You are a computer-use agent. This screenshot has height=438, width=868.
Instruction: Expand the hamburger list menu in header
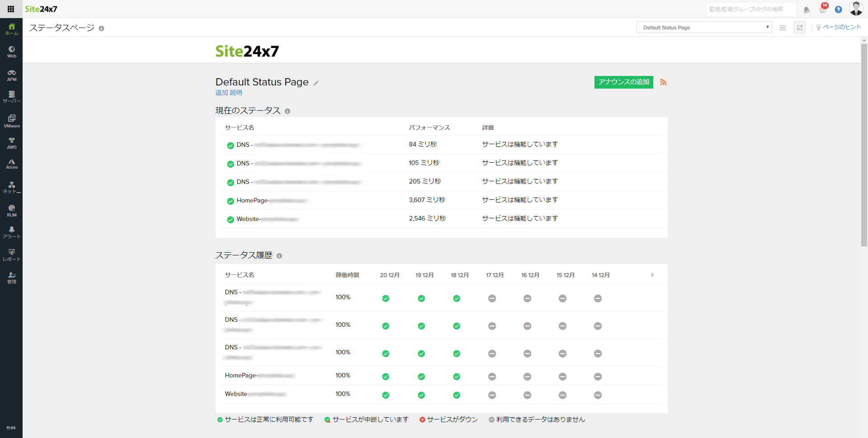[783, 28]
